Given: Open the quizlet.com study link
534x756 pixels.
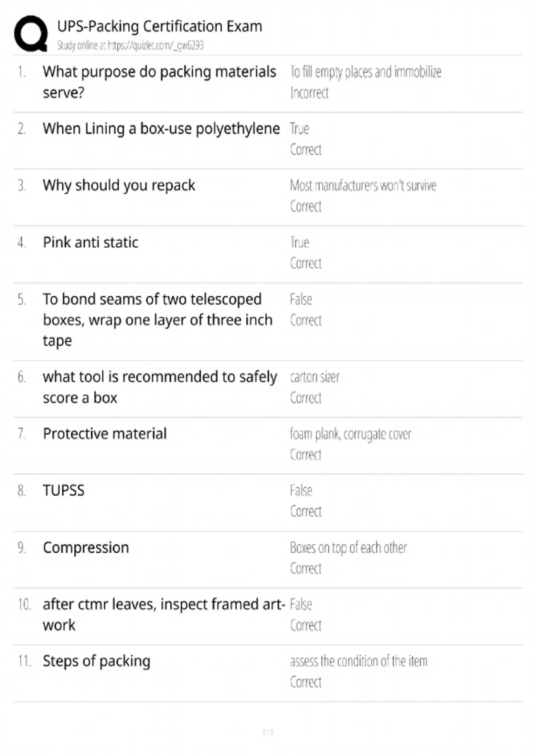Looking at the screenshot, I should click(x=130, y=45).
